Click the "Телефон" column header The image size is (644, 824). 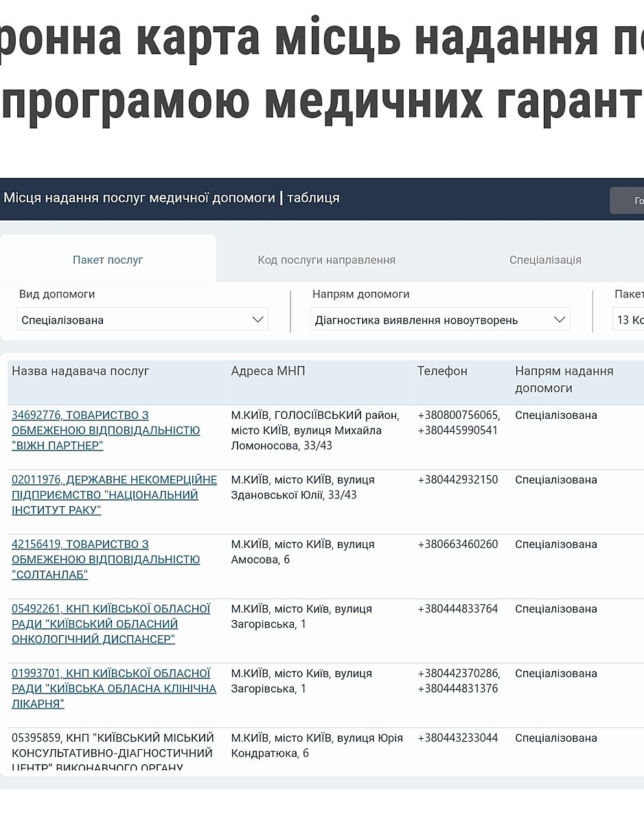tap(442, 371)
